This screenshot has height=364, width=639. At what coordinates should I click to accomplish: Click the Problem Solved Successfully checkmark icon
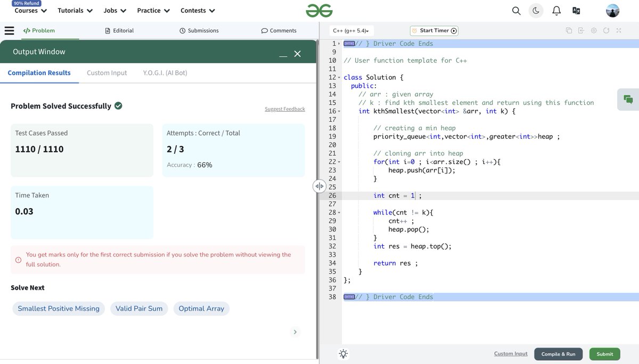click(118, 105)
